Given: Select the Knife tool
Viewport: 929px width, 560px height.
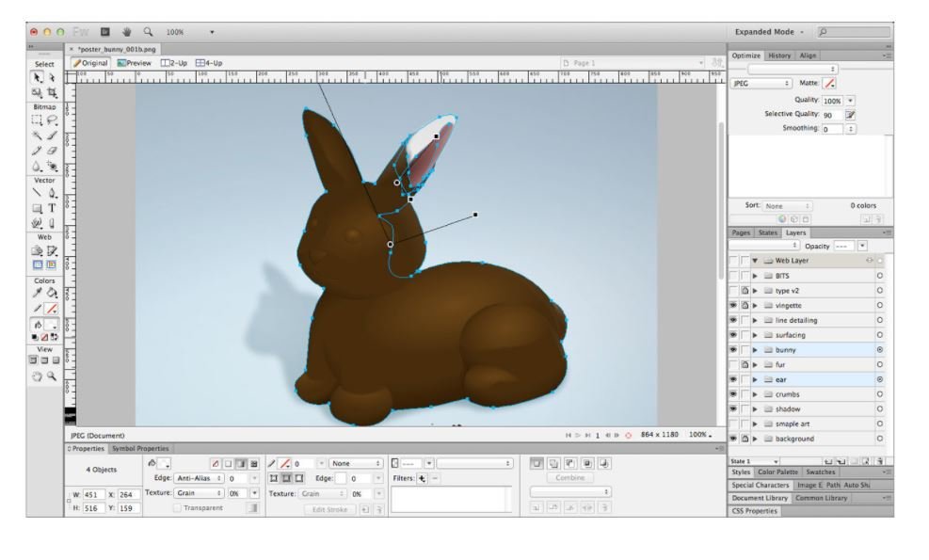Looking at the screenshot, I should pos(52,223).
